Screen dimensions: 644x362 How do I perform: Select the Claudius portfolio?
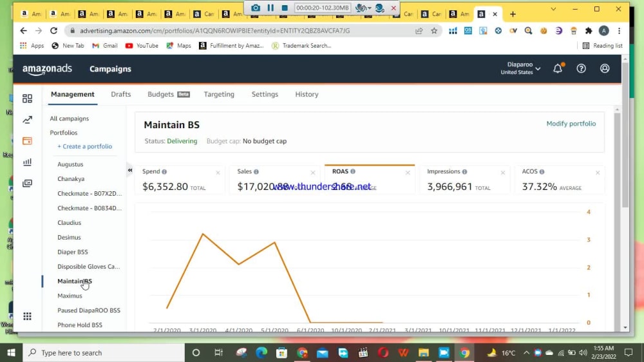70,223
